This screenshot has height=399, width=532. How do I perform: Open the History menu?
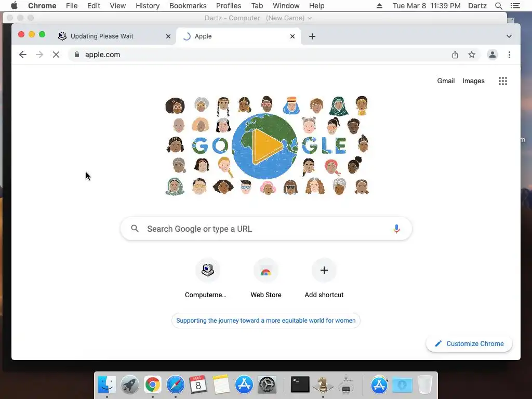pyautogui.click(x=148, y=6)
